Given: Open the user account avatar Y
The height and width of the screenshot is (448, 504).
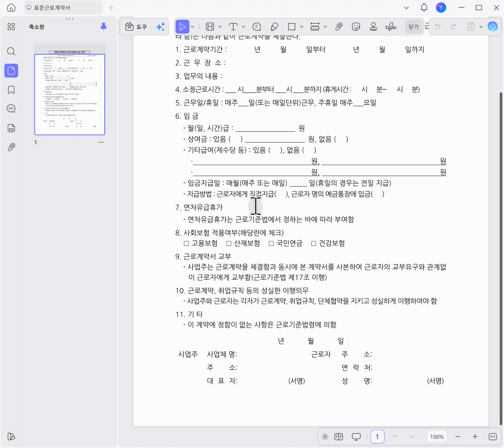Looking at the screenshot, I should click(x=441, y=8).
